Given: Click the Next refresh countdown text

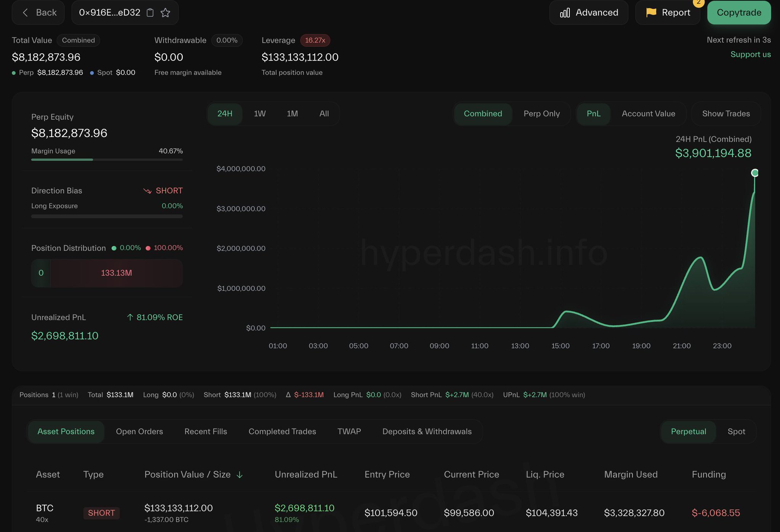Looking at the screenshot, I should pyautogui.click(x=738, y=40).
